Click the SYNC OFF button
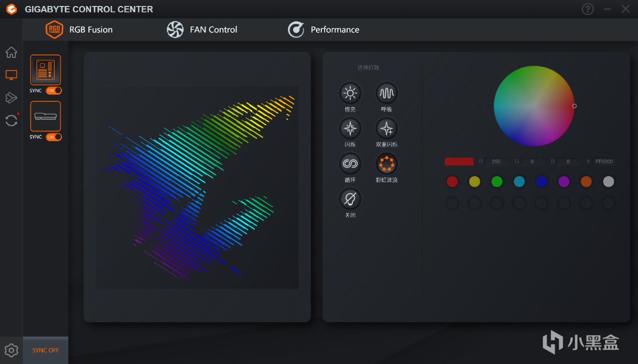The height and width of the screenshot is (364, 638). tap(45, 350)
